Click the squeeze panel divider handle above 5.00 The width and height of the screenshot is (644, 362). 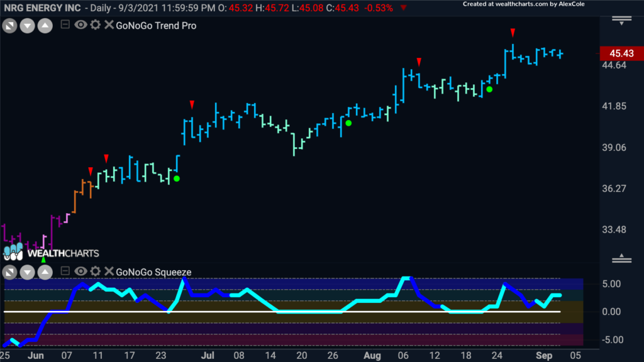[621, 258]
